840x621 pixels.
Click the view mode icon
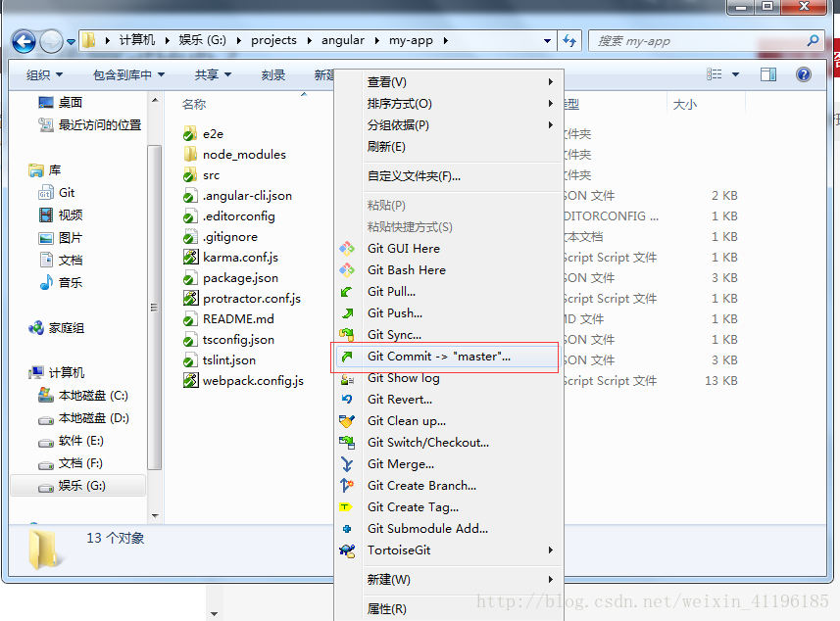pyautogui.click(x=715, y=74)
